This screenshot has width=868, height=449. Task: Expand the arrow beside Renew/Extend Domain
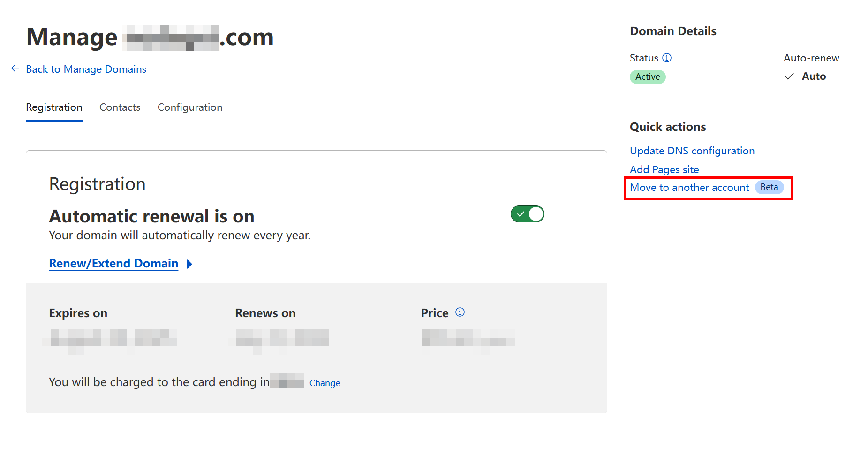point(189,264)
